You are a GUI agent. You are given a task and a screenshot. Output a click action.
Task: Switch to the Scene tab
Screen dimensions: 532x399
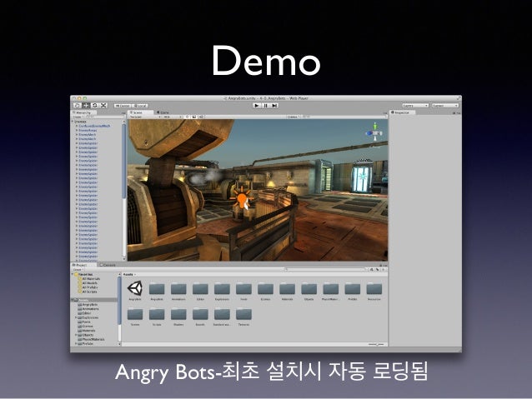[x=141, y=112]
